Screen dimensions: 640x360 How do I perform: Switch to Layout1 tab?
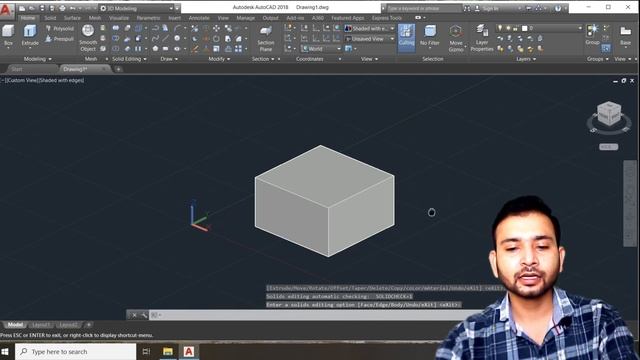point(41,325)
